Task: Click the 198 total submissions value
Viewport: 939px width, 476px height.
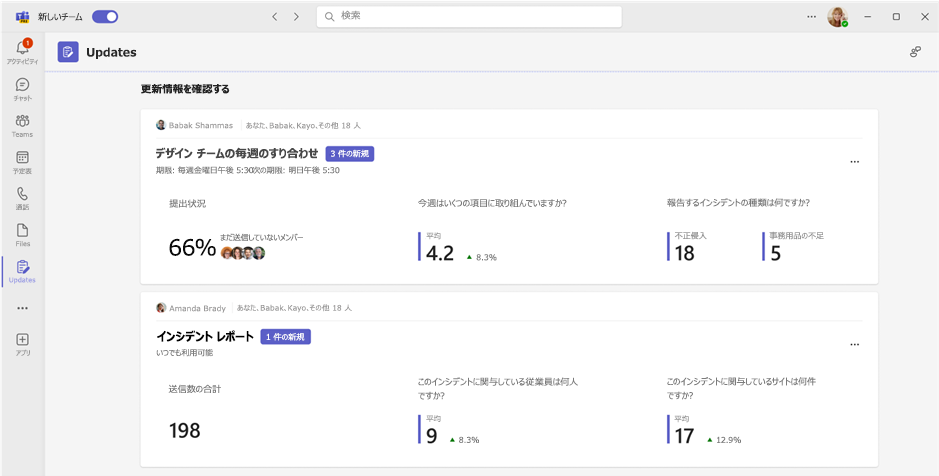Action: [184, 430]
